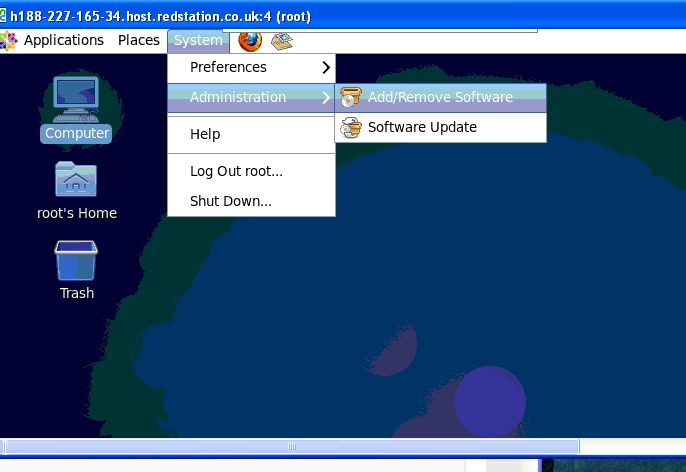Click the Computer icon label

(x=77, y=133)
